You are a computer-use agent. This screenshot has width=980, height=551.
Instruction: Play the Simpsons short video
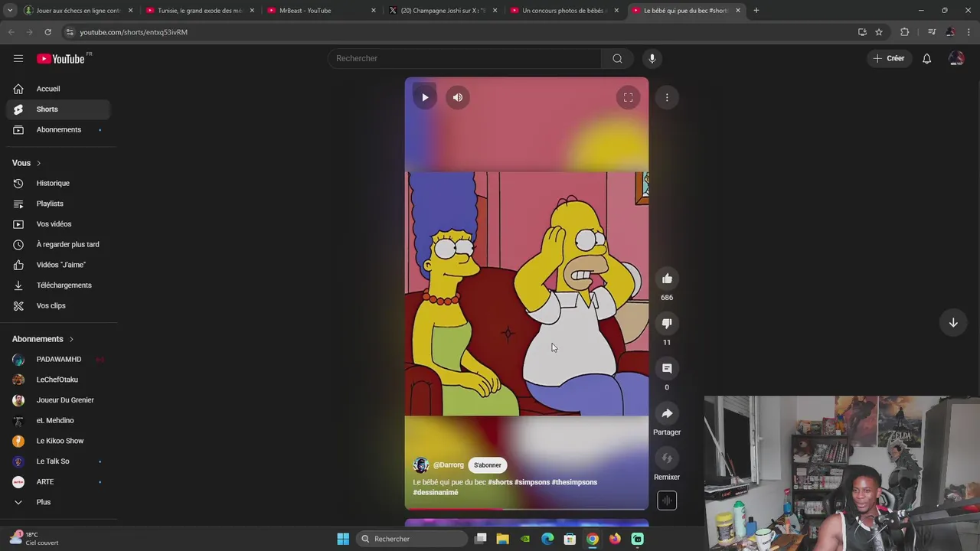(425, 97)
